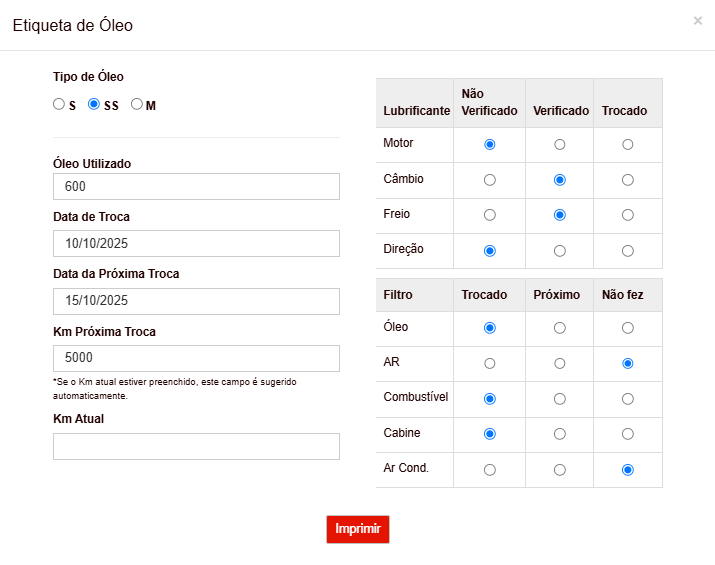Viewport: 715px width, 565px height.
Task: Set Direção to Não Verificado
Action: pos(490,251)
